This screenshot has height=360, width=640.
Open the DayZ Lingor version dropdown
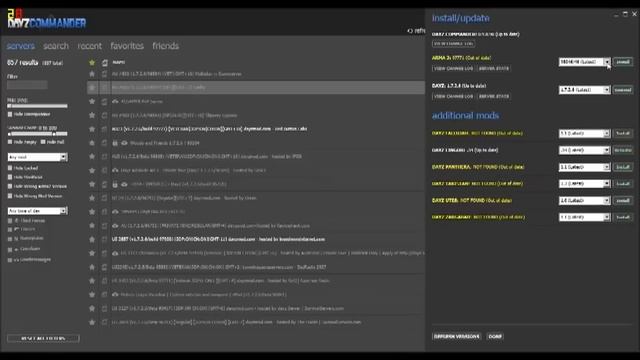pos(584,150)
